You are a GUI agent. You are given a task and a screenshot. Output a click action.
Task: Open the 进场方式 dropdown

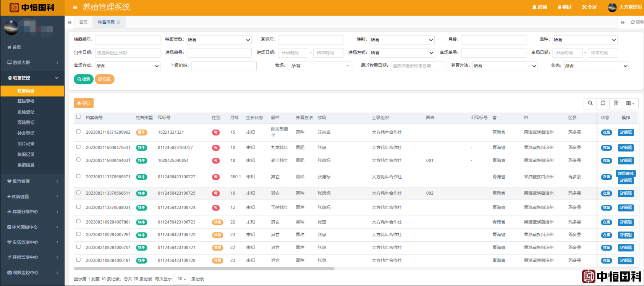tap(402, 53)
